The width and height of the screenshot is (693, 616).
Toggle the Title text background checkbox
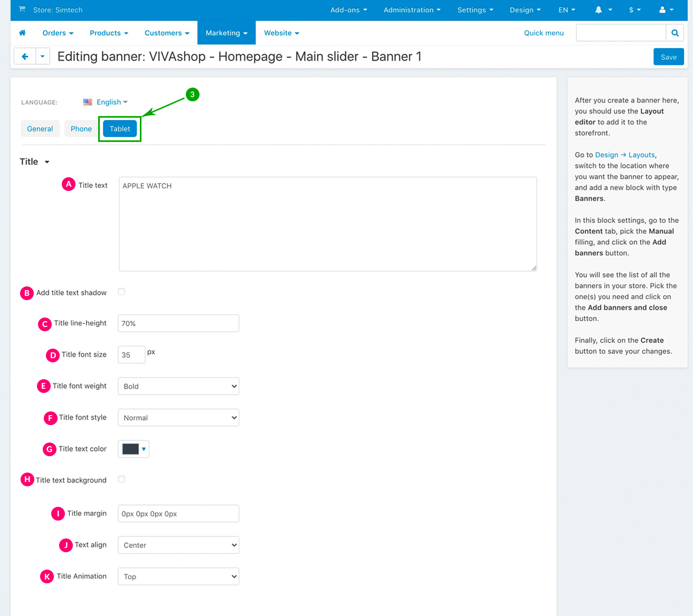pos(121,479)
